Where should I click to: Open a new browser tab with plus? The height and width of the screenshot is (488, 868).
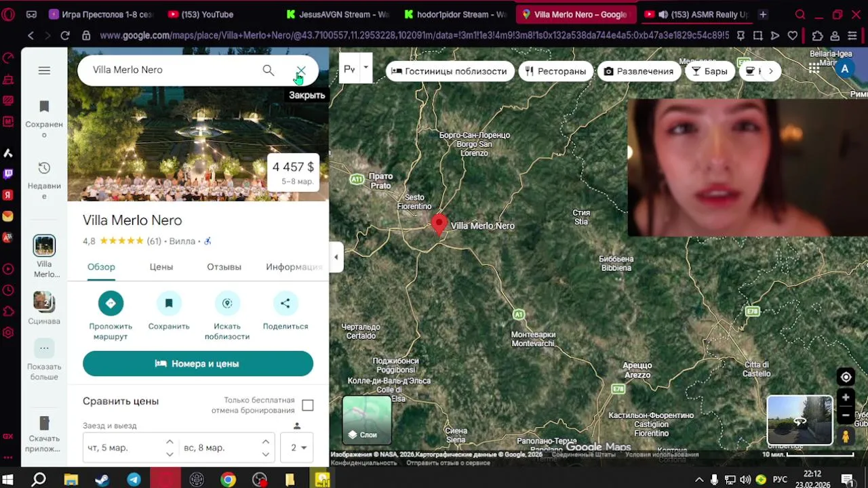[x=763, y=14]
